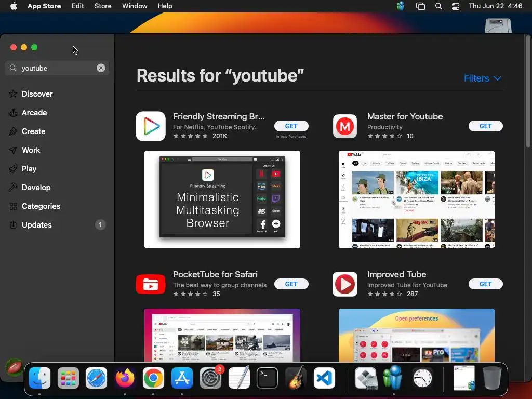The width and height of the screenshot is (532, 399).
Task: Open the Help menu
Action: click(165, 6)
